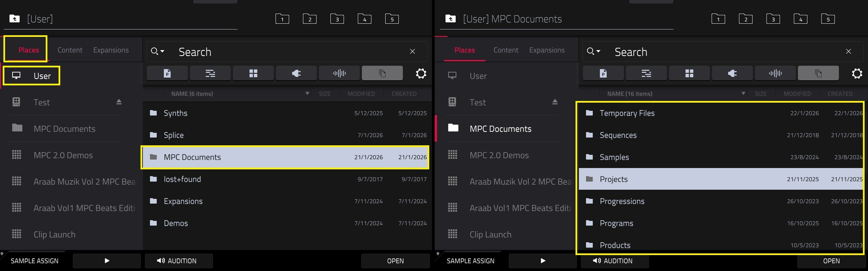The width and height of the screenshot is (868, 271).
Task: Toggle project file filter in left browser
Action: click(167, 73)
